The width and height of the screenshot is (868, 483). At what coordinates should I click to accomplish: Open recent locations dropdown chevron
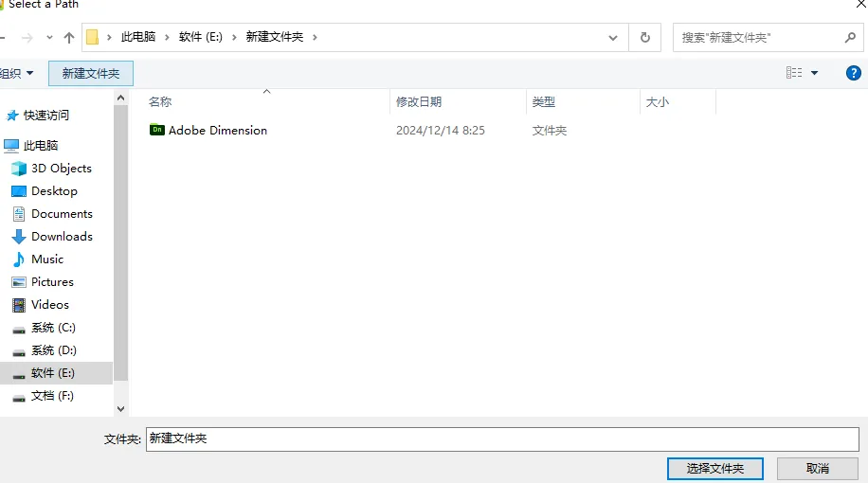(49, 38)
